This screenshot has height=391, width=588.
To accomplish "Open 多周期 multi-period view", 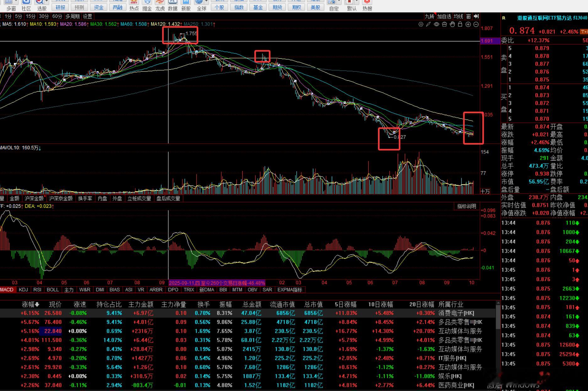I will pyautogui.click(x=73, y=16).
